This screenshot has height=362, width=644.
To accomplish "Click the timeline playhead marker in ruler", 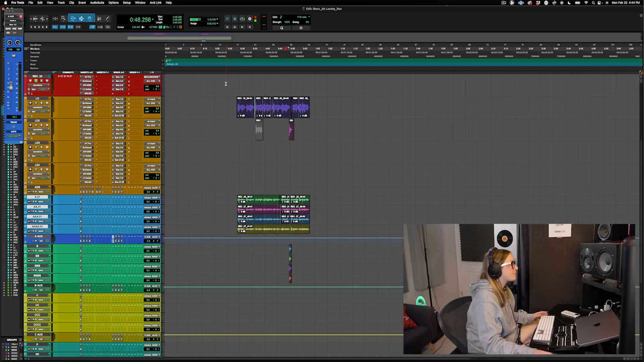I will pyautogui.click(x=286, y=49).
